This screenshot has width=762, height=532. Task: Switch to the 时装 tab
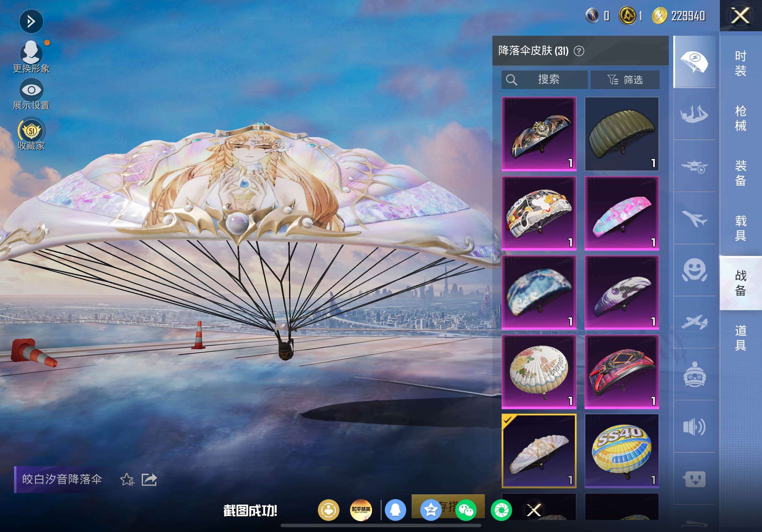740,63
